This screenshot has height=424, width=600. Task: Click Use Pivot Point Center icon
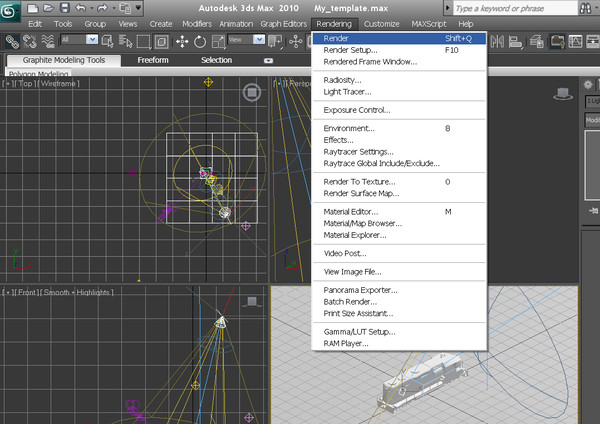click(x=275, y=41)
